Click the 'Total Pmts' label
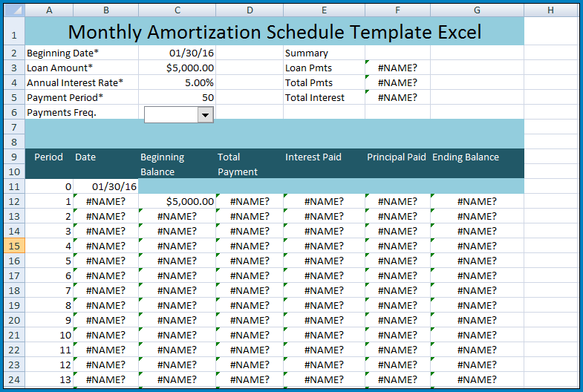 click(309, 83)
